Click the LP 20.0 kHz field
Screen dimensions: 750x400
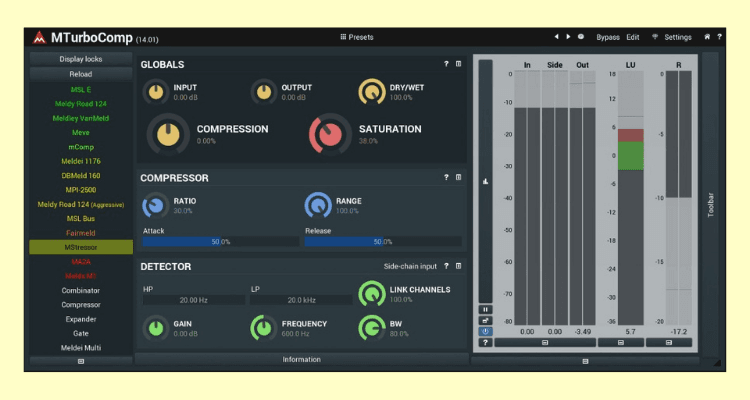pyautogui.click(x=301, y=300)
